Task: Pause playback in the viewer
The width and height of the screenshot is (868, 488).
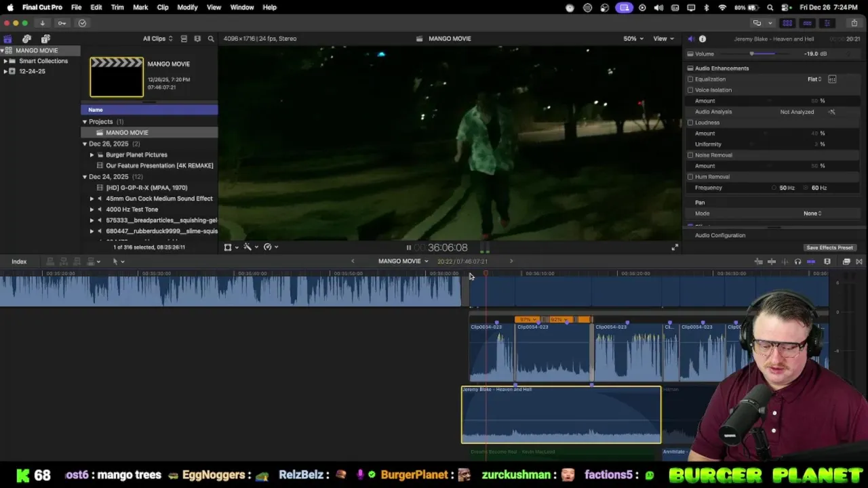Action: (x=408, y=248)
